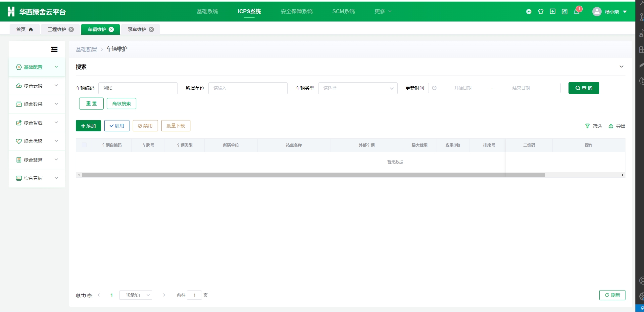Open the 安全保障系统 top menu

(297, 11)
